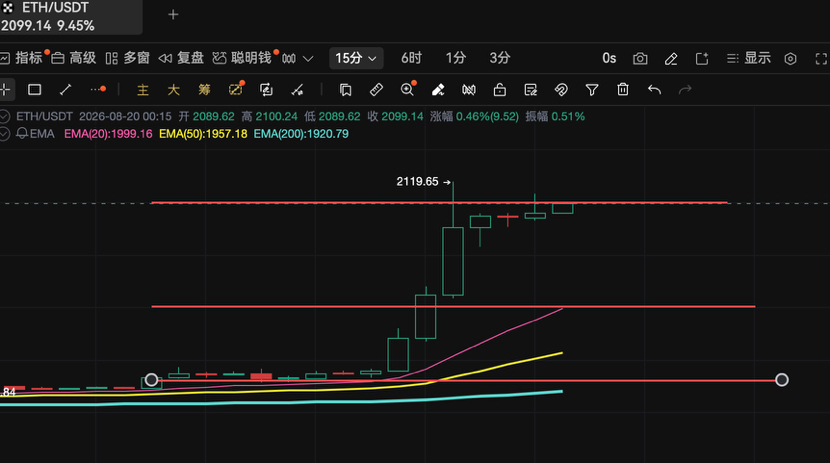Click the 2119.65 high price label
Viewport: 830px width, 463px height.
[x=417, y=181]
